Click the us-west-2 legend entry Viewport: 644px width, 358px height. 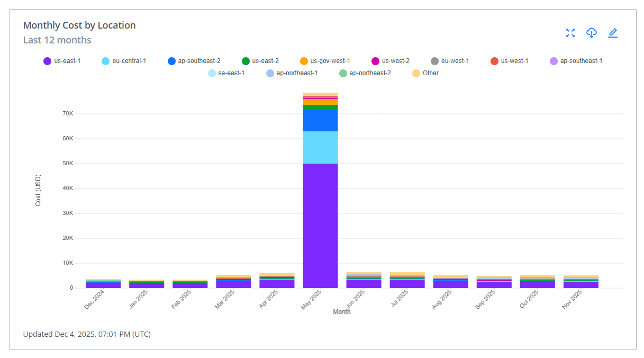[390, 61]
